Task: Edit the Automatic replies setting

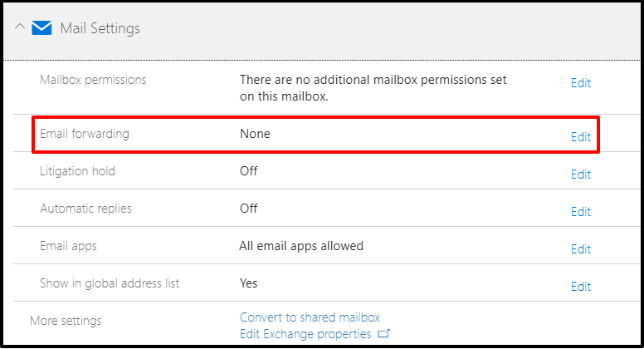Action: point(580,212)
